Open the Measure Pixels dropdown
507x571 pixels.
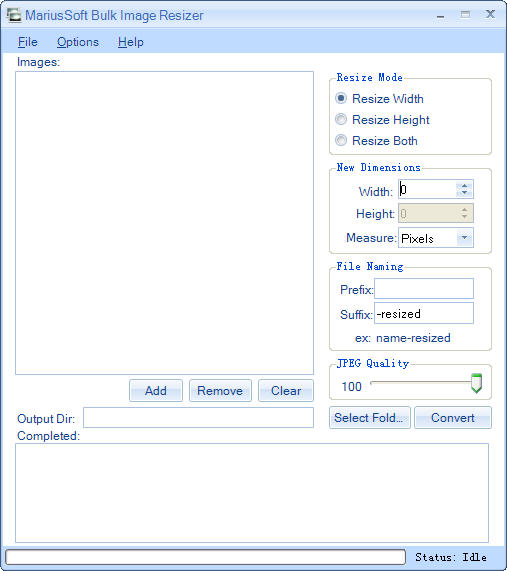click(x=436, y=238)
